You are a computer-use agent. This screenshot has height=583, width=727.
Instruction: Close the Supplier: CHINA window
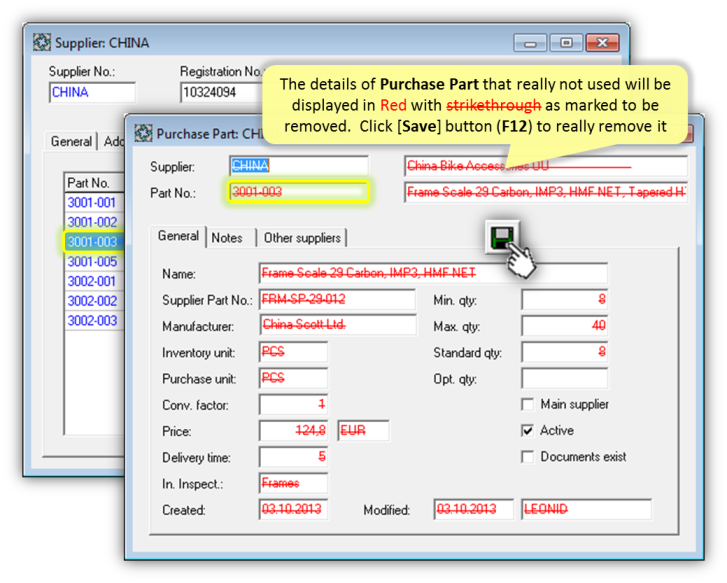pyautogui.click(x=602, y=43)
